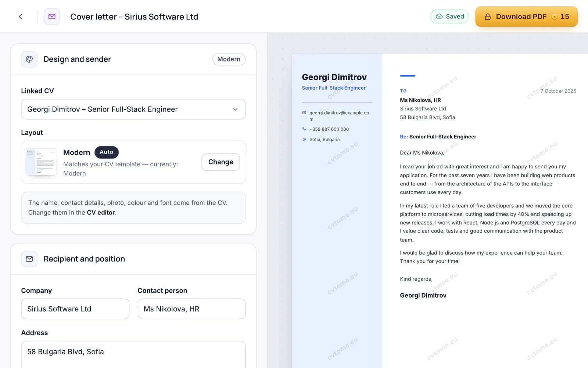The height and width of the screenshot is (368, 588).
Task: Open the CV editor link
Action: pos(101,213)
